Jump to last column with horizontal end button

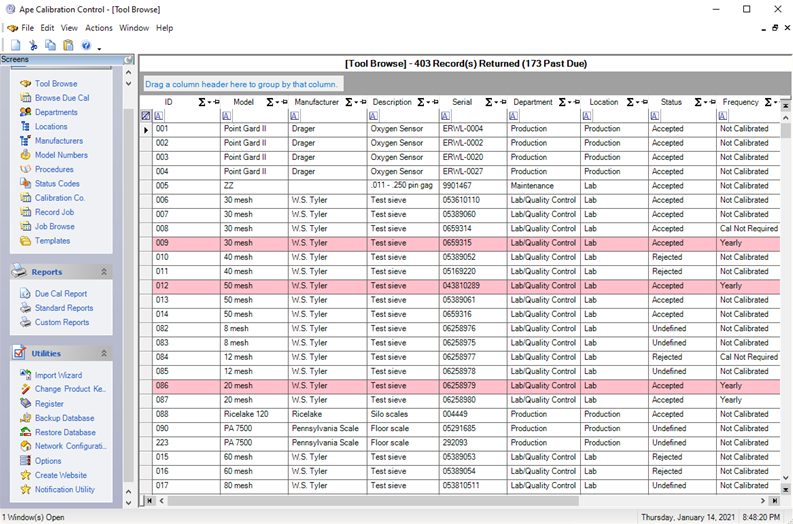(x=775, y=501)
